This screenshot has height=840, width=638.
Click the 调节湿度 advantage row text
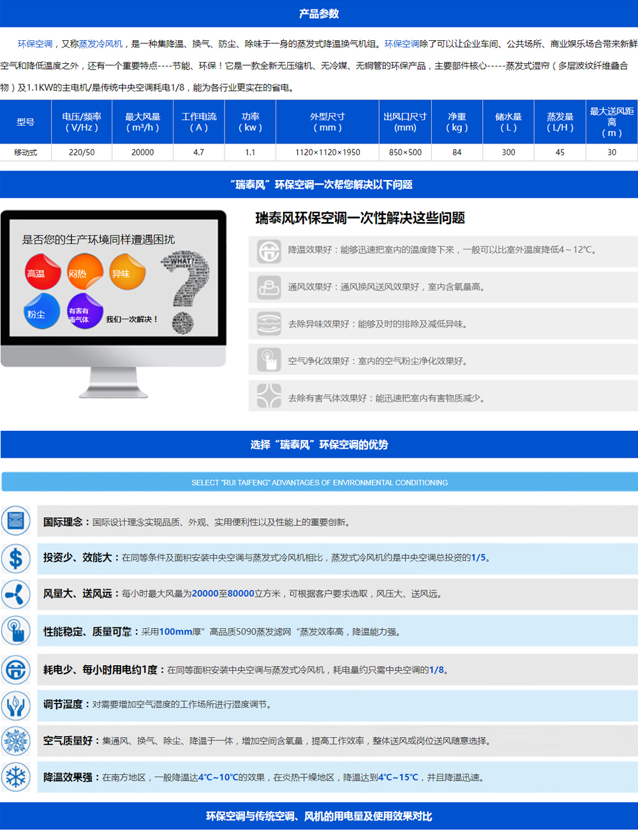tap(158, 705)
